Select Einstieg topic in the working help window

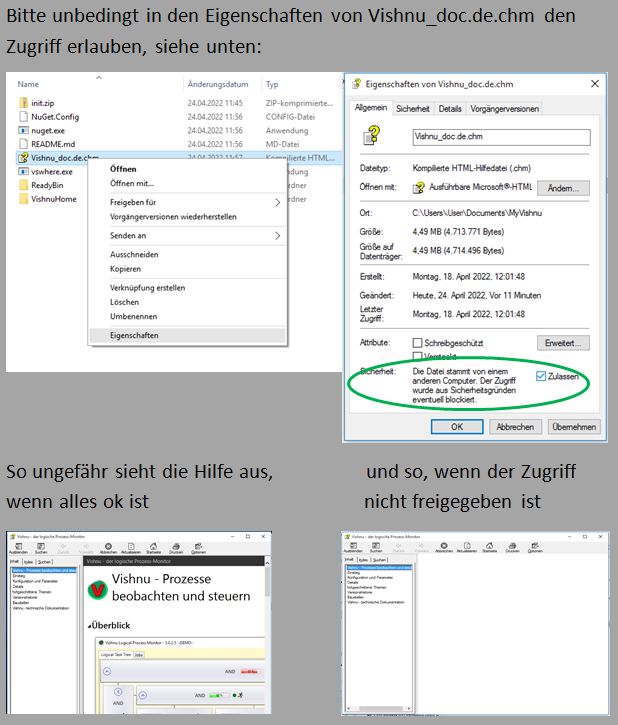(19, 576)
